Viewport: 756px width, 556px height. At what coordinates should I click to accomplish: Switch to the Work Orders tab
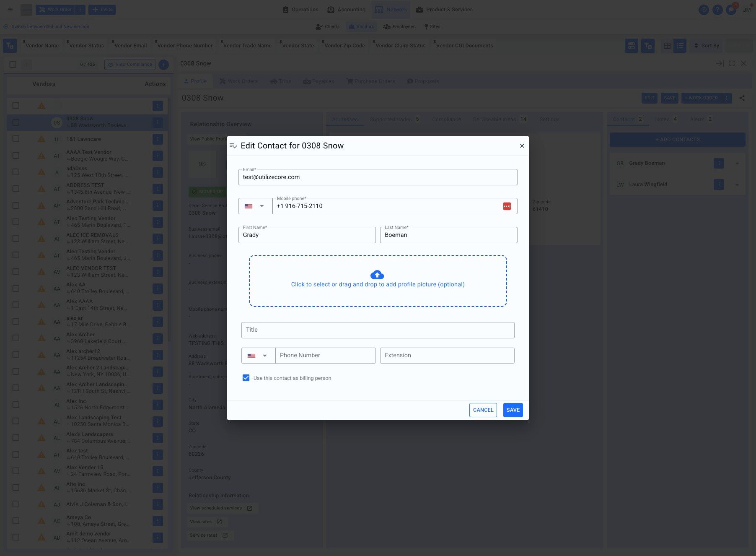[x=238, y=81]
